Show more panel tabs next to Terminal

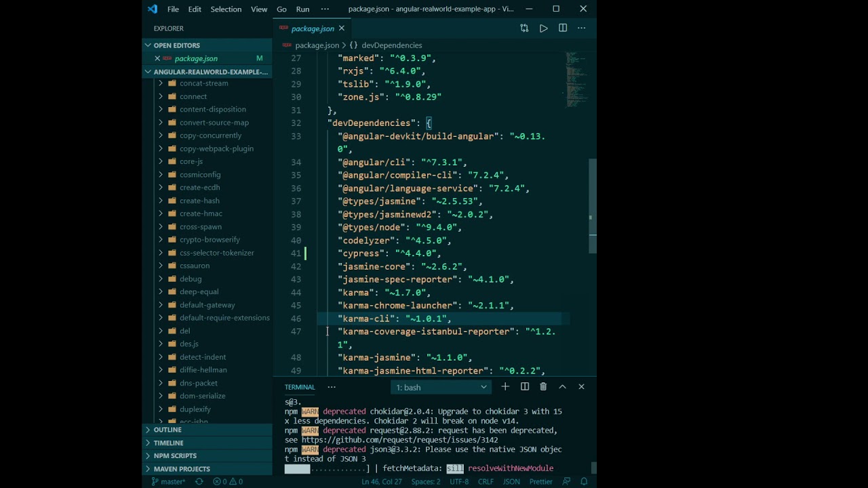(x=332, y=387)
